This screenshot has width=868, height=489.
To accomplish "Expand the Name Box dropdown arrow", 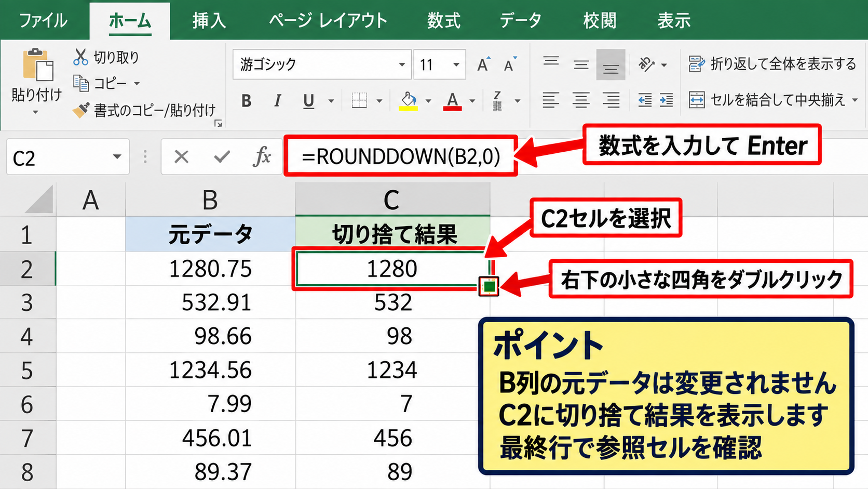I will pyautogui.click(x=117, y=157).
